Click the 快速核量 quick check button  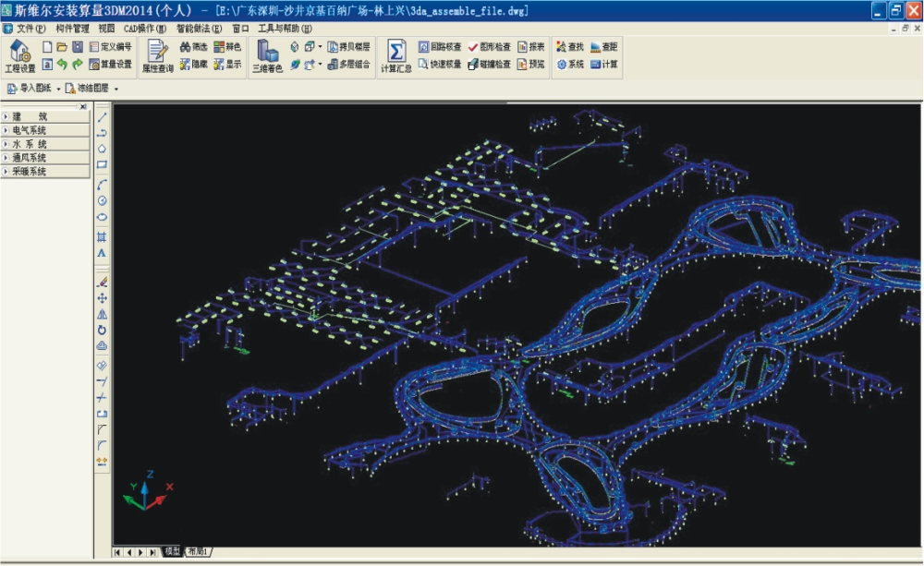pyautogui.click(x=440, y=65)
